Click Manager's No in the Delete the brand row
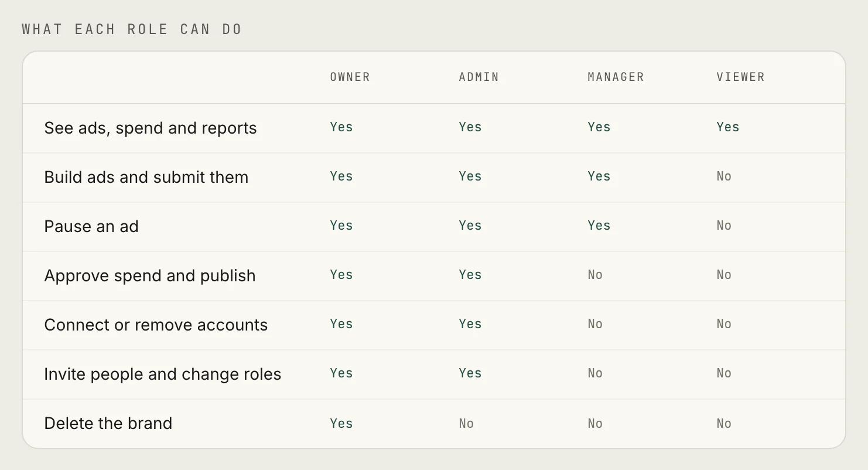Viewport: 868px width, 470px height. tap(595, 424)
